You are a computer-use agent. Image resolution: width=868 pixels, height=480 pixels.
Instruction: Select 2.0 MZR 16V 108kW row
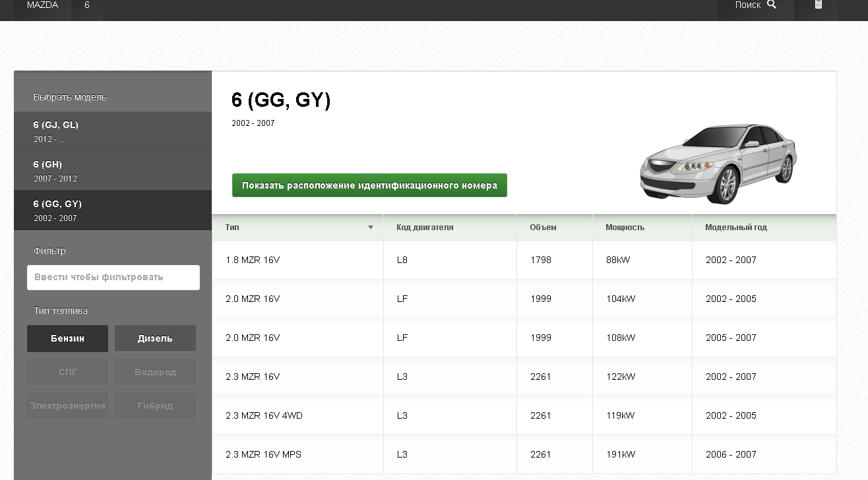[x=524, y=338]
